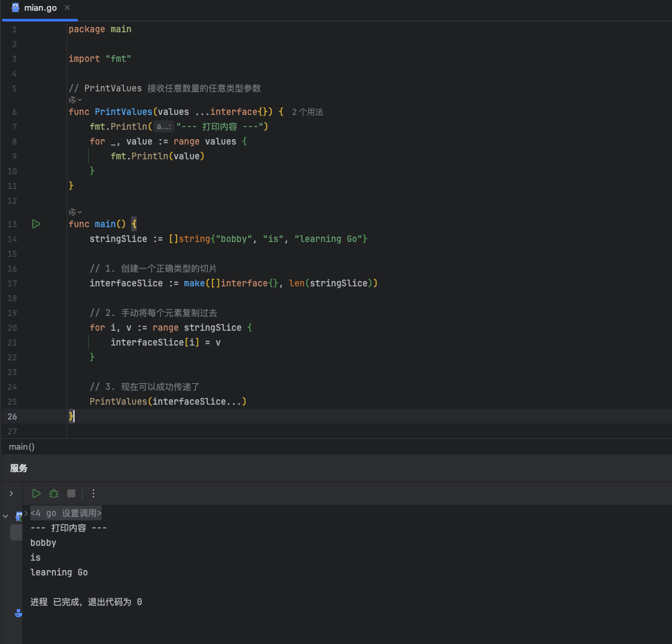This screenshot has height=644, width=672.
Task: Stop the process with the square stop button
Action: tap(71, 493)
